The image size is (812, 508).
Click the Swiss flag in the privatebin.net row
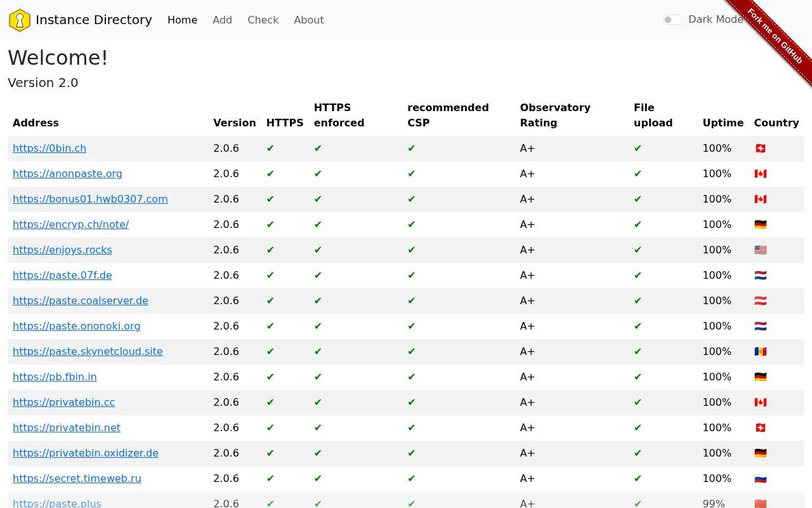[x=760, y=427]
